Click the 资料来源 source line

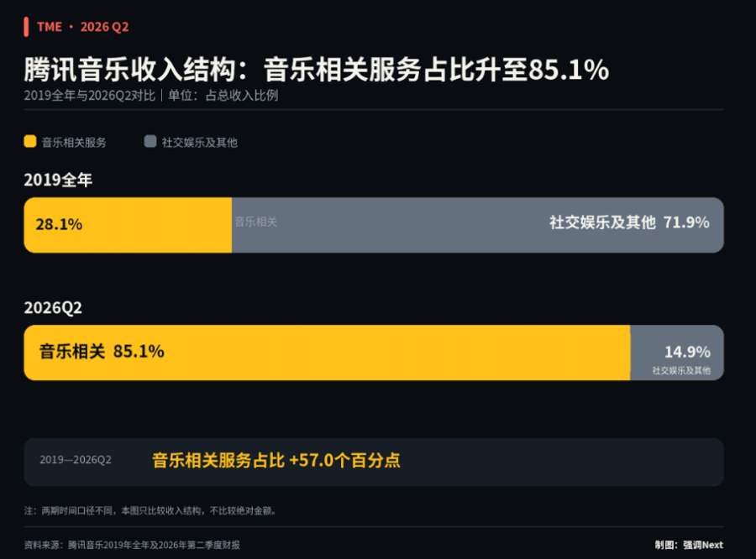[132, 545]
